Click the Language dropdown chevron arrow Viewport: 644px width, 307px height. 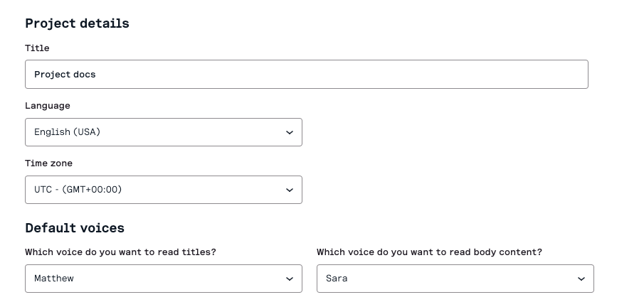click(x=290, y=132)
